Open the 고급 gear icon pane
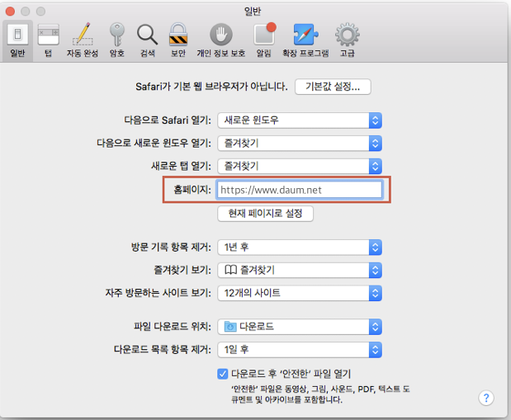Viewport: 511px width, 420px height. (347, 40)
